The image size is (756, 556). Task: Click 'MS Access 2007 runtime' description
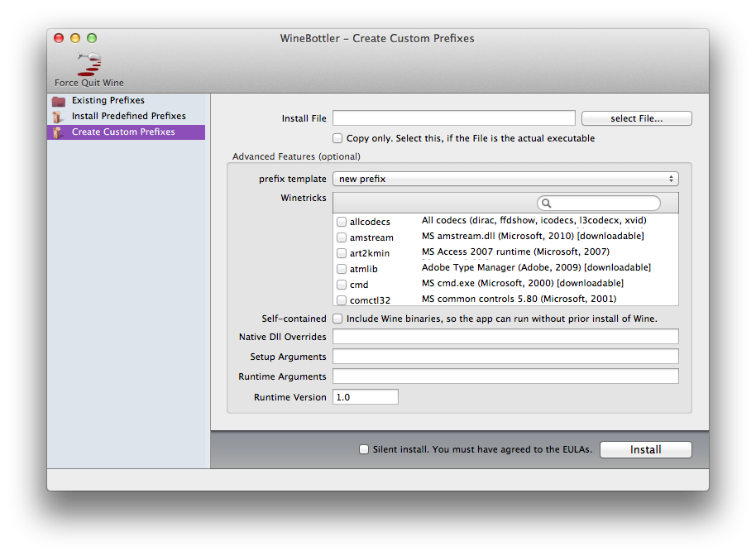pos(515,252)
